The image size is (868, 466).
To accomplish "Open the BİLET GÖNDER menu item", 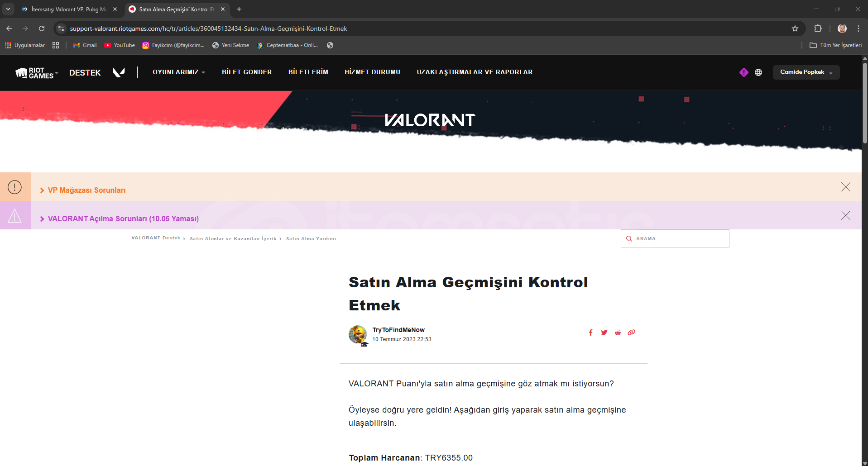I will point(247,72).
